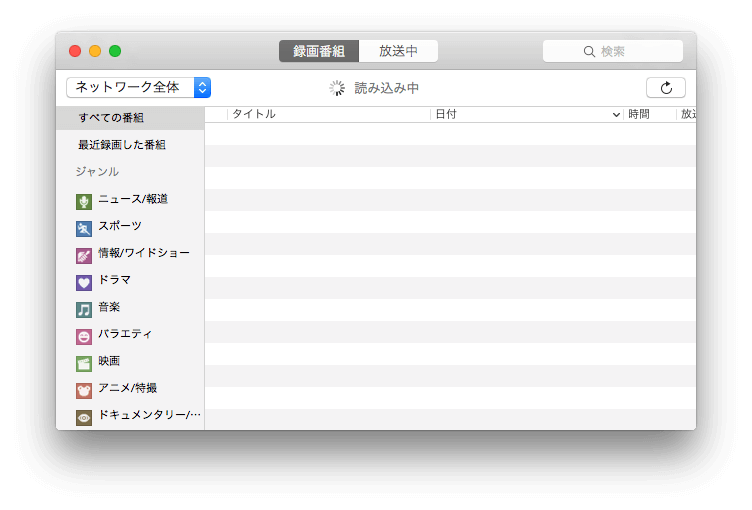The height and width of the screenshot is (510, 752).
Task: Click the バラエティ smiley face icon
Action: pos(83,337)
